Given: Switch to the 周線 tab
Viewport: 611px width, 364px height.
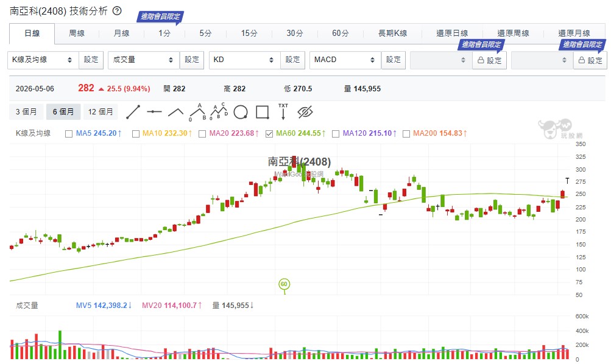Looking at the screenshot, I should [x=77, y=33].
